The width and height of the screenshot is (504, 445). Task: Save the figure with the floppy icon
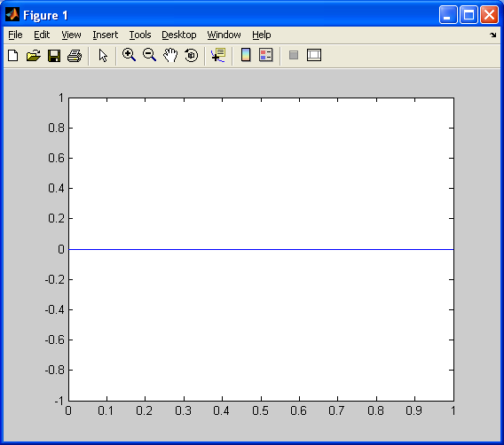(x=54, y=56)
